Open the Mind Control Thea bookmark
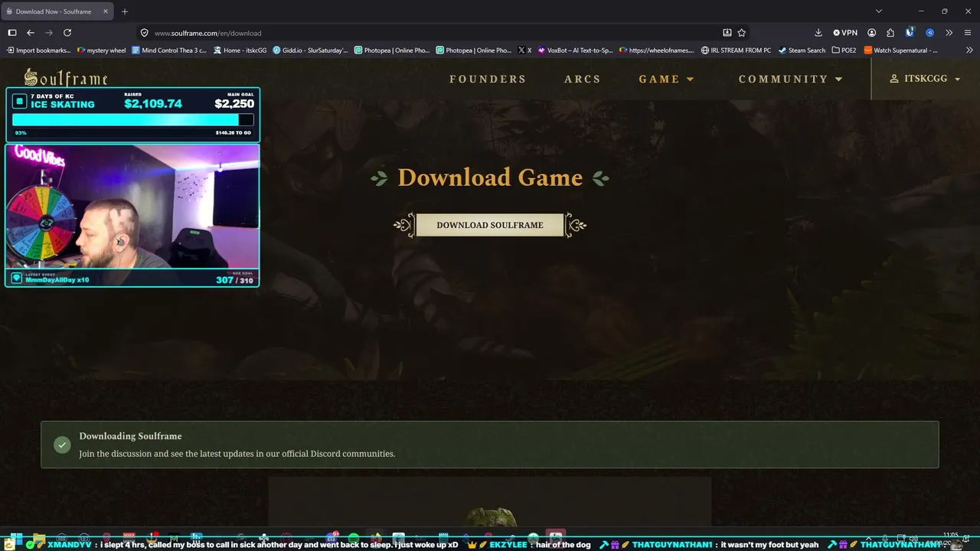Viewport: 980px width, 551px height. (169, 51)
